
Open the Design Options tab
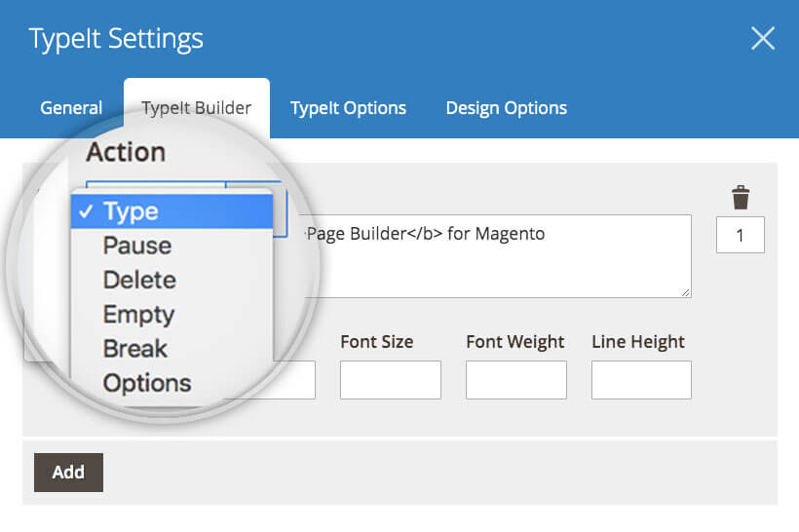[506, 108]
